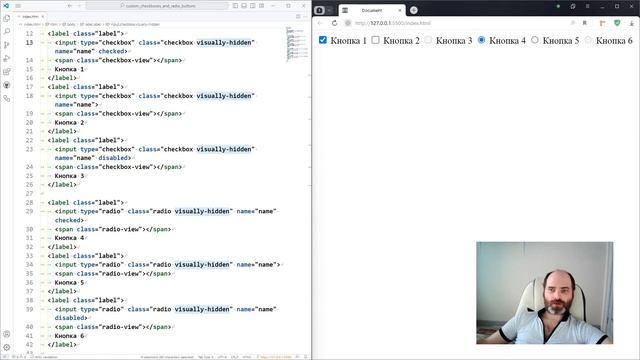Click the disabled Кнопка 3 checkbox
Image resolution: width=640 pixels, height=360 pixels.
428,40
